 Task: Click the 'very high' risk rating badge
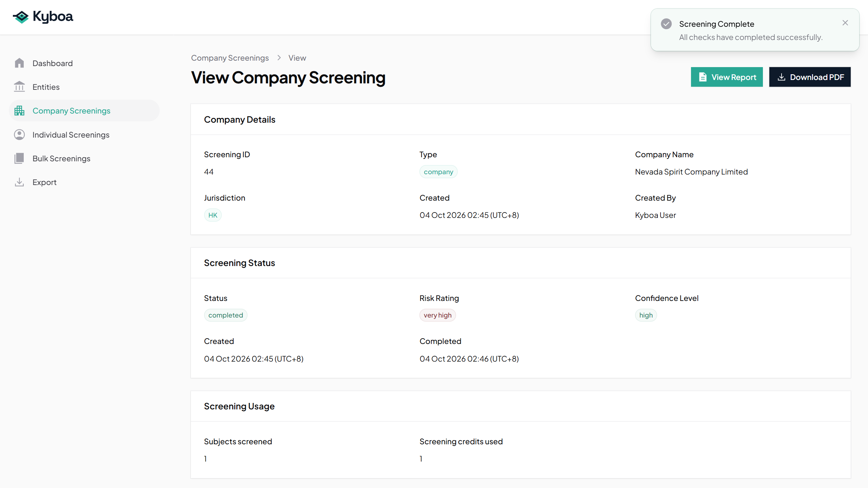(x=437, y=315)
